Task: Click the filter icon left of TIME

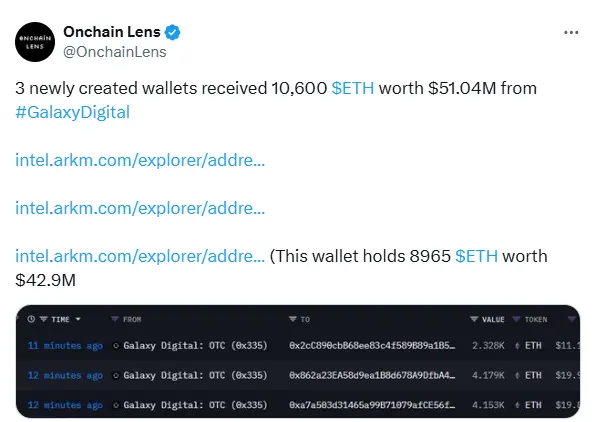Action: [44, 319]
